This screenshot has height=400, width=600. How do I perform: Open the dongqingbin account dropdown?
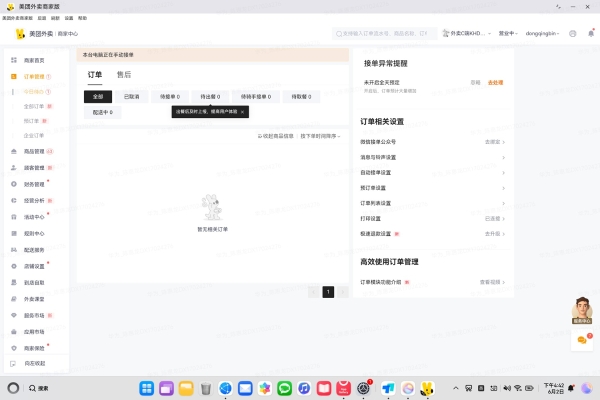click(542, 34)
